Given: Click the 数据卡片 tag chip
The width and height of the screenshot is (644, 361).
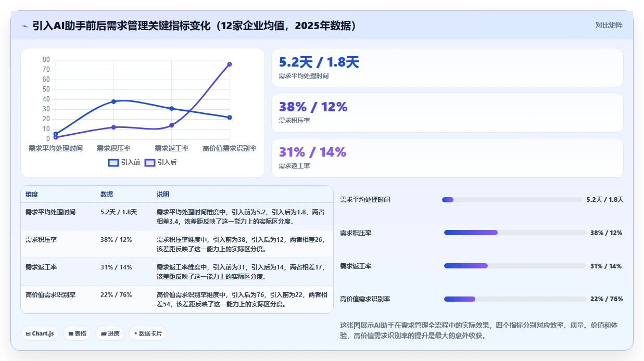Looking at the screenshot, I should coord(148,333).
